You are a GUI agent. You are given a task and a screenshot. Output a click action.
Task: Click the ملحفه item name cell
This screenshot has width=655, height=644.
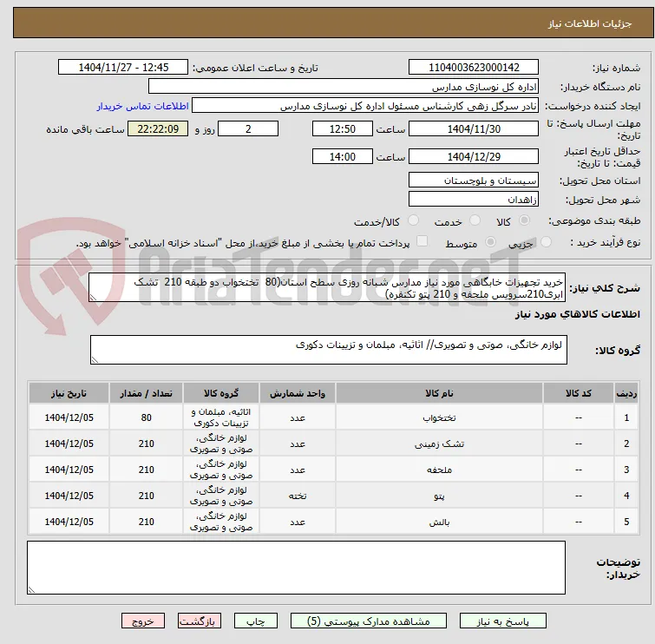pyautogui.click(x=439, y=470)
